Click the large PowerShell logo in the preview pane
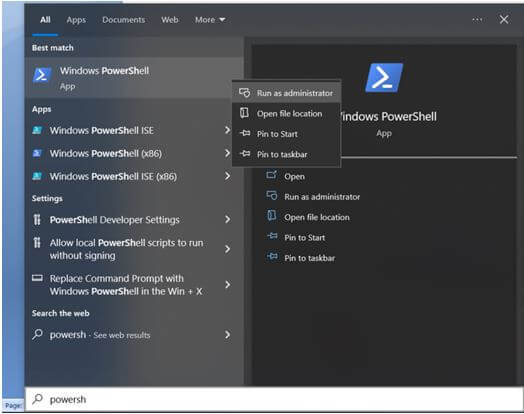This screenshot has width=524, height=414. click(384, 78)
